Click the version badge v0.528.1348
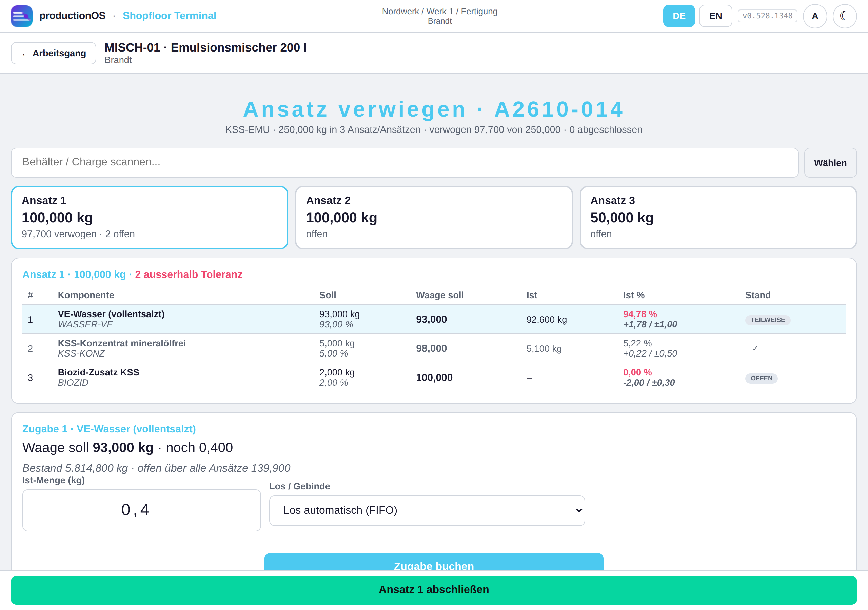 pos(767,16)
